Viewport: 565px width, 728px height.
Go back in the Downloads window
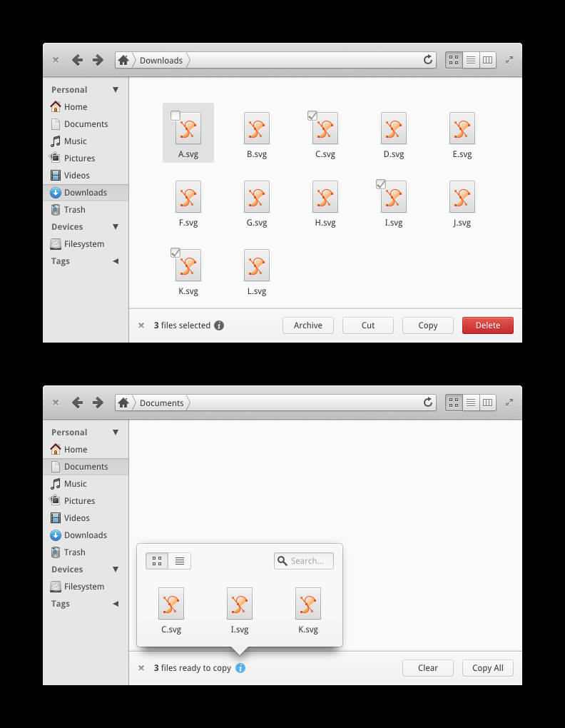pyautogui.click(x=78, y=60)
